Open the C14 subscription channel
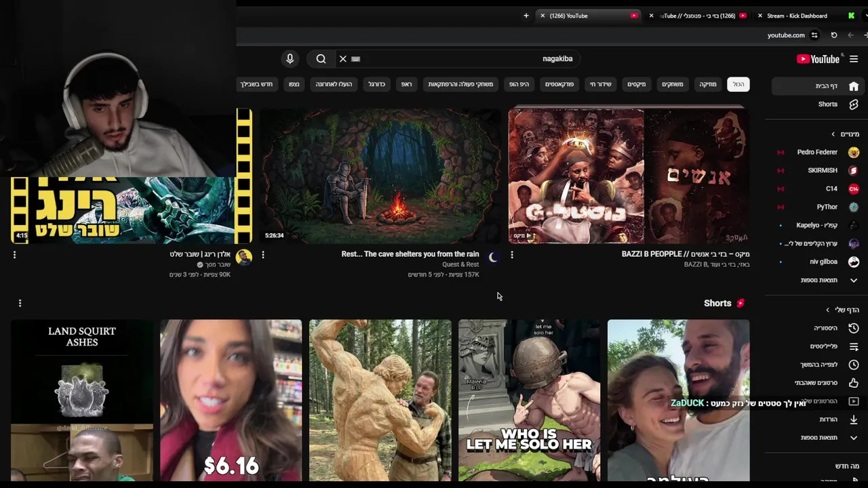This screenshot has height=488, width=868. pyautogui.click(x=817, y=189)
